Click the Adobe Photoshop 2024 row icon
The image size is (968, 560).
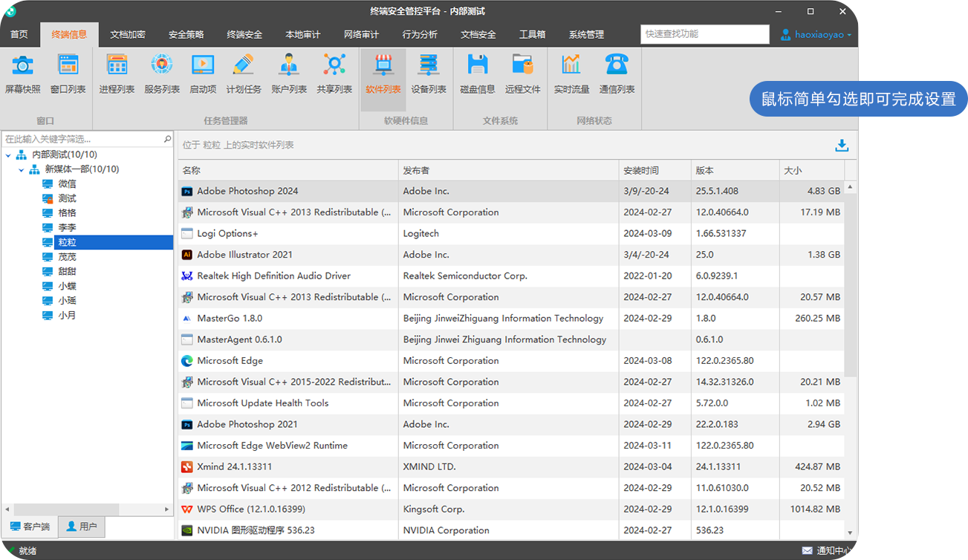(x=187, y=191)
